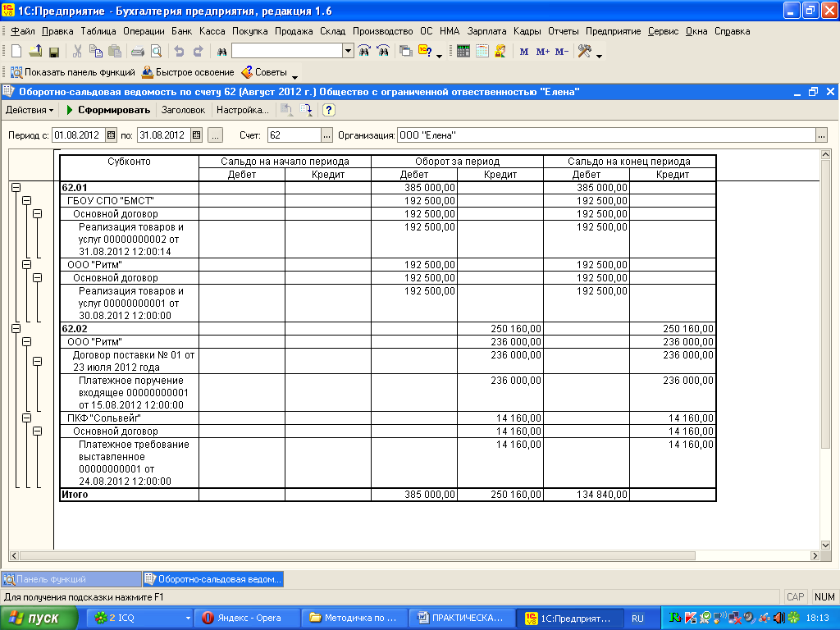Open the Отчеты menu
Image resolution: width=840 pixels, height=630 pixels.
coord(563,31)
